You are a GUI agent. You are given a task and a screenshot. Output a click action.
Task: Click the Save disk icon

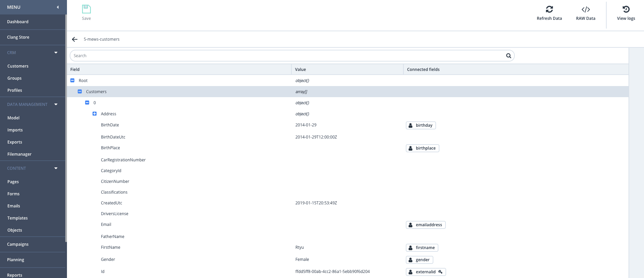coord(86,9)
